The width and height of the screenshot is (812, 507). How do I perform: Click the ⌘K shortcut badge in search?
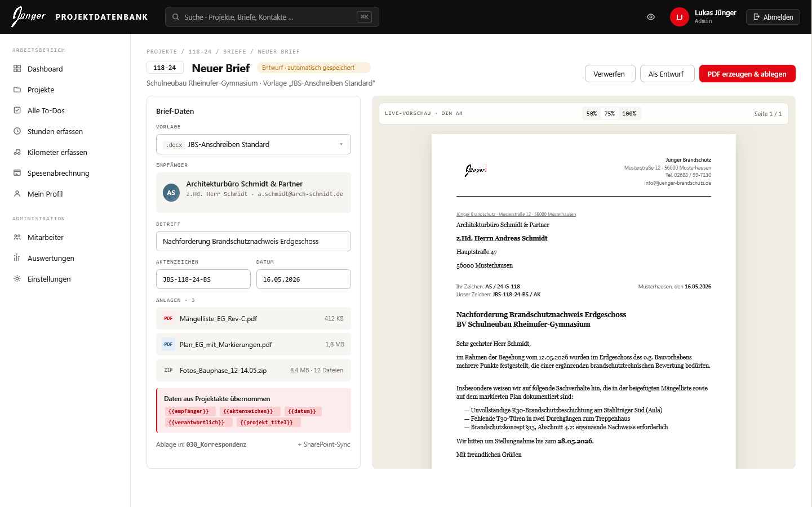tap(365, 17)
